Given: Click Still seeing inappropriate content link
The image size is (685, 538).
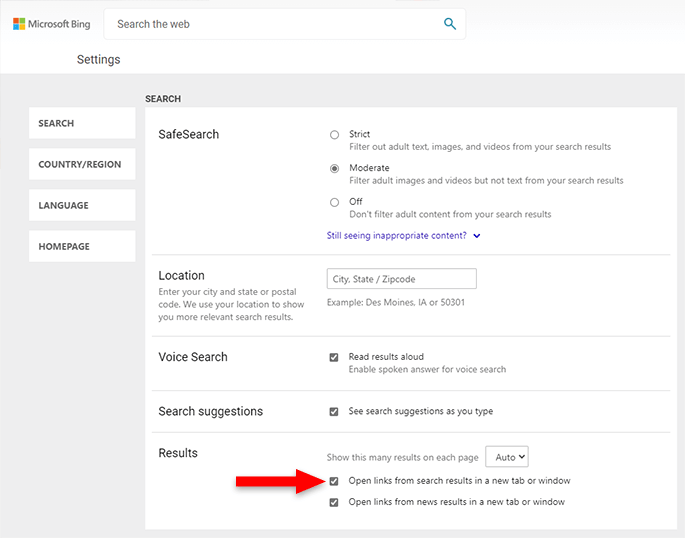Looking at the screenshot, I should 396,236.
